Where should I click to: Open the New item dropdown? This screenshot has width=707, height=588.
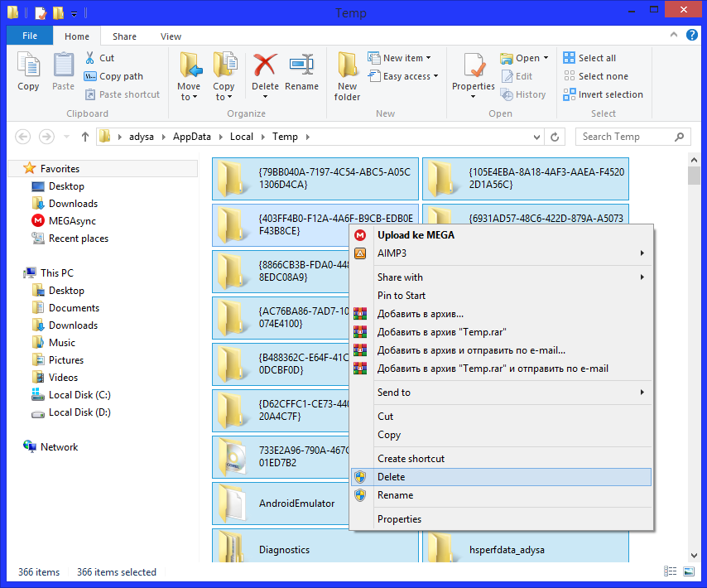tap(406, 58)
